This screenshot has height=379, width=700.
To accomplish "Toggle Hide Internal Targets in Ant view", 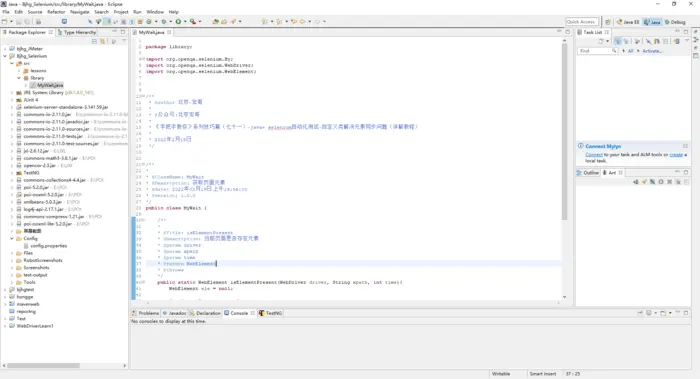I will click(x=652, y=182).
